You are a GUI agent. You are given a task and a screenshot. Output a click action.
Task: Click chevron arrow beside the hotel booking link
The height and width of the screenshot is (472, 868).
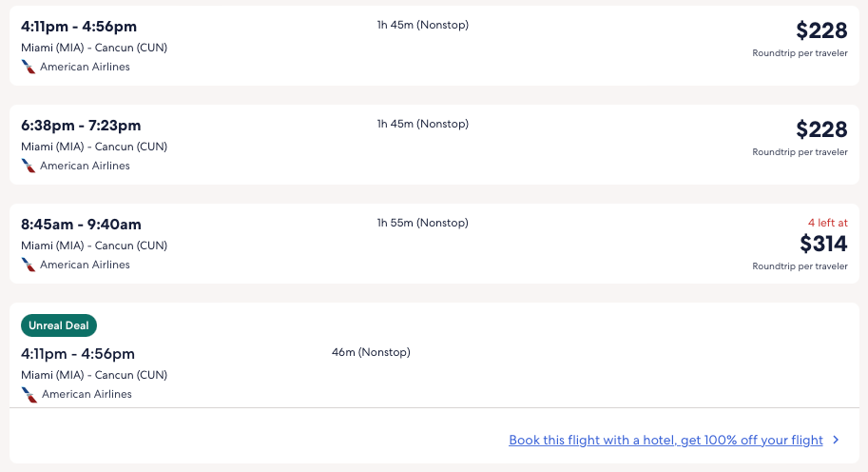tap(836, 440)
